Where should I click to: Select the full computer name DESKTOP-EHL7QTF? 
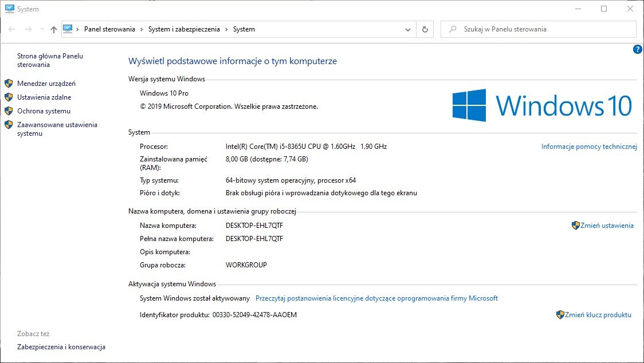254,239
